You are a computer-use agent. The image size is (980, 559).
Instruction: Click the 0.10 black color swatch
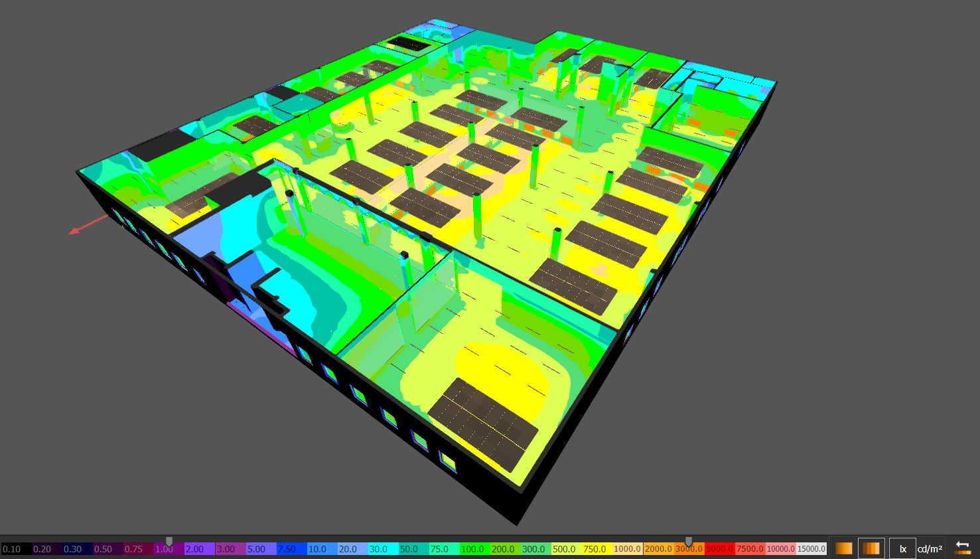(15, 550)
